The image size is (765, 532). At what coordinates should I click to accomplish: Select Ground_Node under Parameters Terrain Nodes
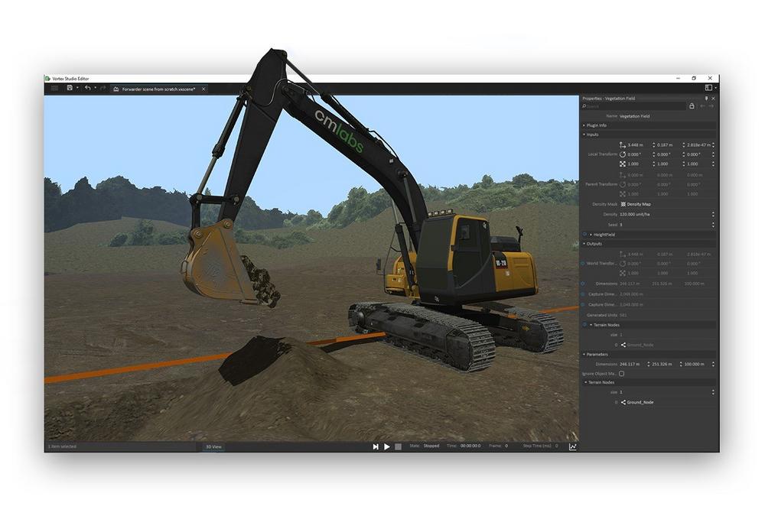(x=640, y=403)
